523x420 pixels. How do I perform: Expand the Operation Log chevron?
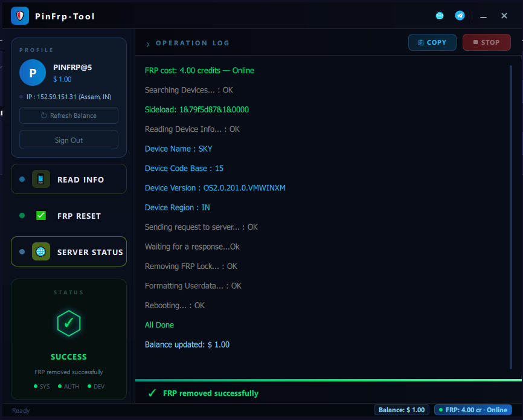pyautogui.click(x=148, y=44)
